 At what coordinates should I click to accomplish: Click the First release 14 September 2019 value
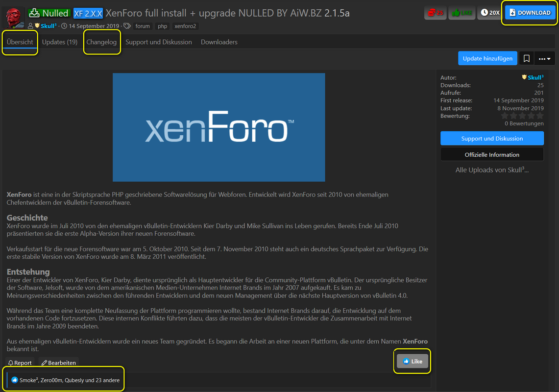[518, 100]
